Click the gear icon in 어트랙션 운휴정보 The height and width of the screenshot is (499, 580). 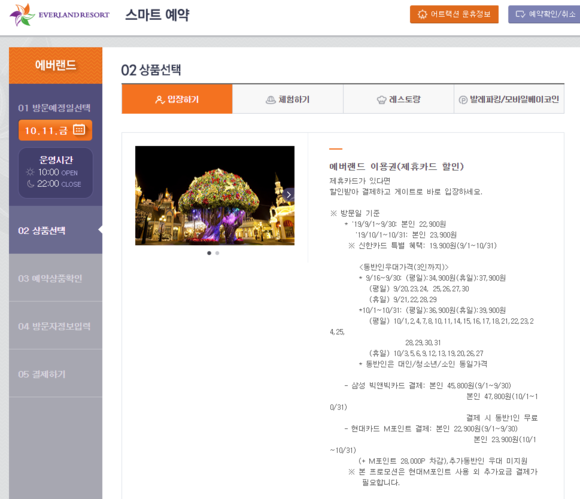422,14
